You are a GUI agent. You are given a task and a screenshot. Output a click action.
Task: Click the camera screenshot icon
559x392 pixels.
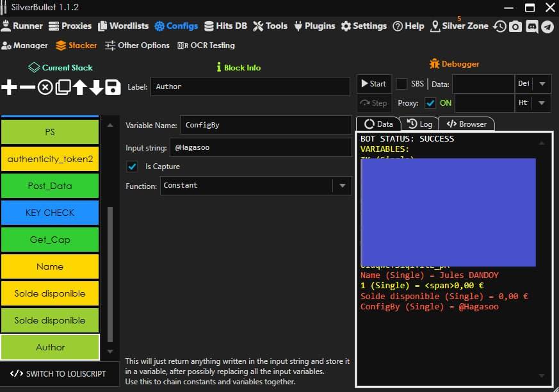pyautogui.click(x=515, y=26)
